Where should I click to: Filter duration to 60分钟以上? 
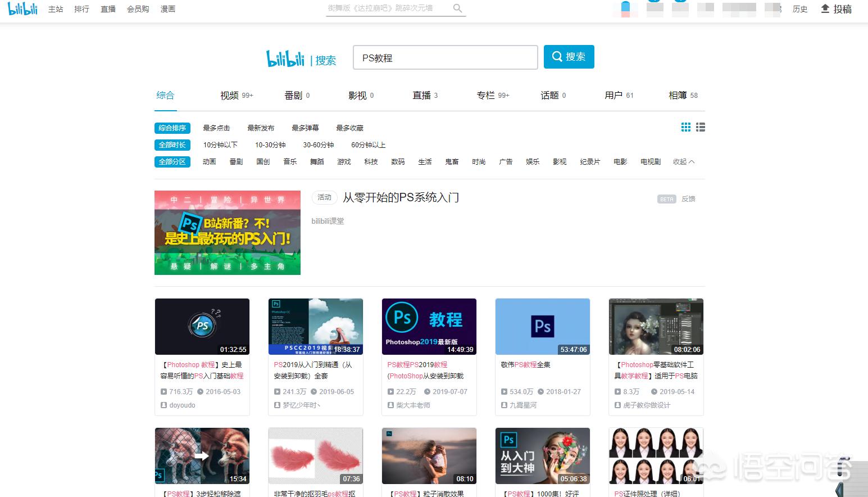[369, 145]
